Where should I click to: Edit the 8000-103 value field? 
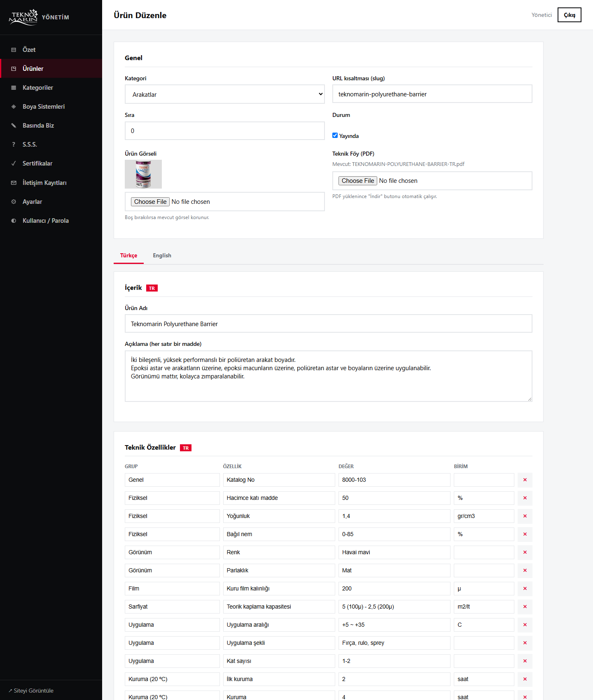(395, 480)
